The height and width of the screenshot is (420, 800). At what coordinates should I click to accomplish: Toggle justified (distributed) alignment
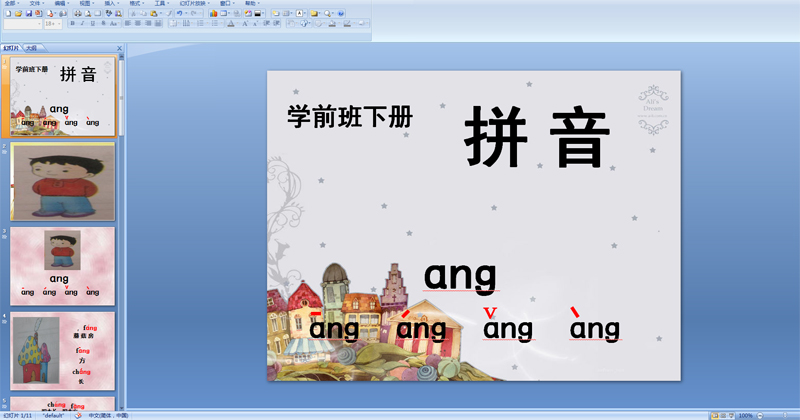coord(158,23)
